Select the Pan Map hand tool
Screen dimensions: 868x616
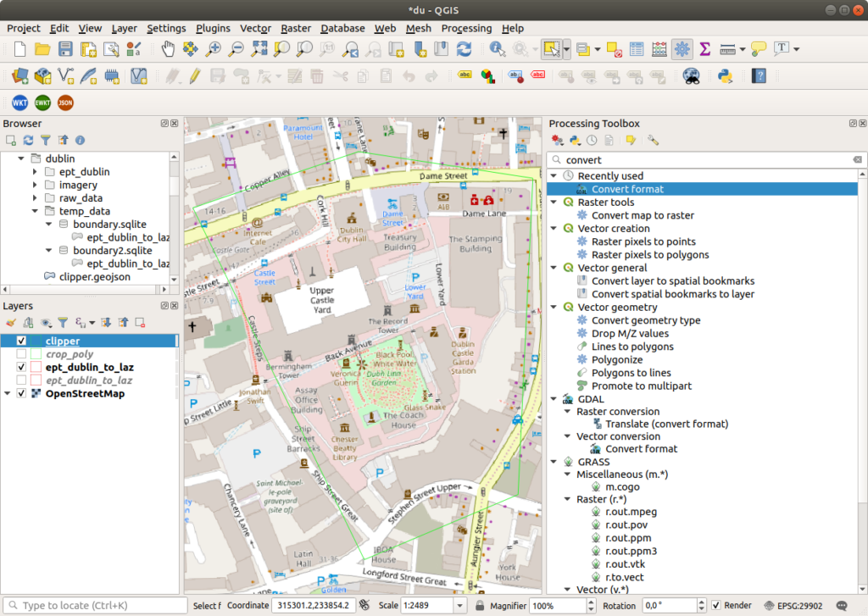[x=168, y=49]
